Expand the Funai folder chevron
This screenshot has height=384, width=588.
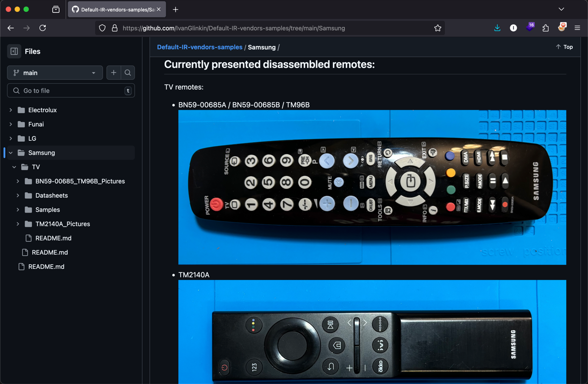tap(11, 124)
